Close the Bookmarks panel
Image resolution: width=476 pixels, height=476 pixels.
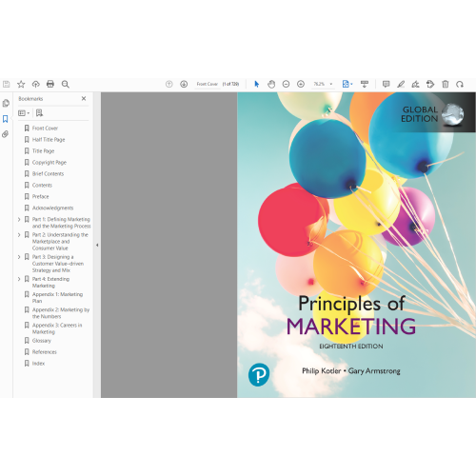coord(84,99)
